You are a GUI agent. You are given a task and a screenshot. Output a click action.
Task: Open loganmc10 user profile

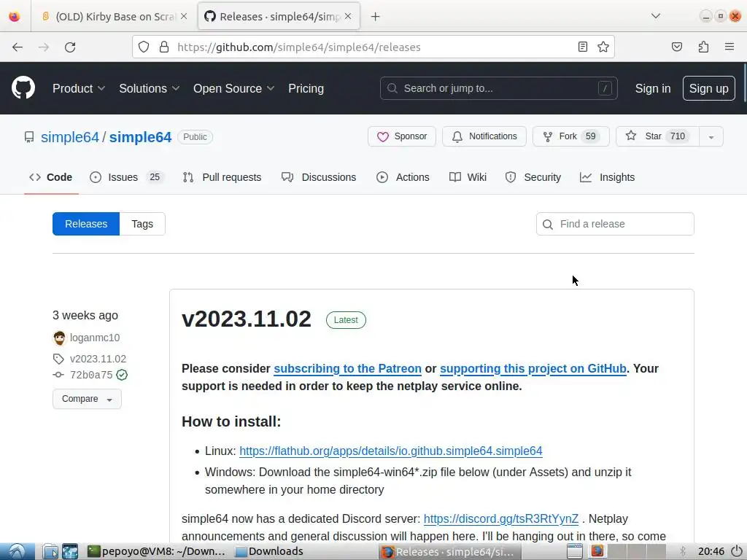pyautogui.click(x=95, y=338)
